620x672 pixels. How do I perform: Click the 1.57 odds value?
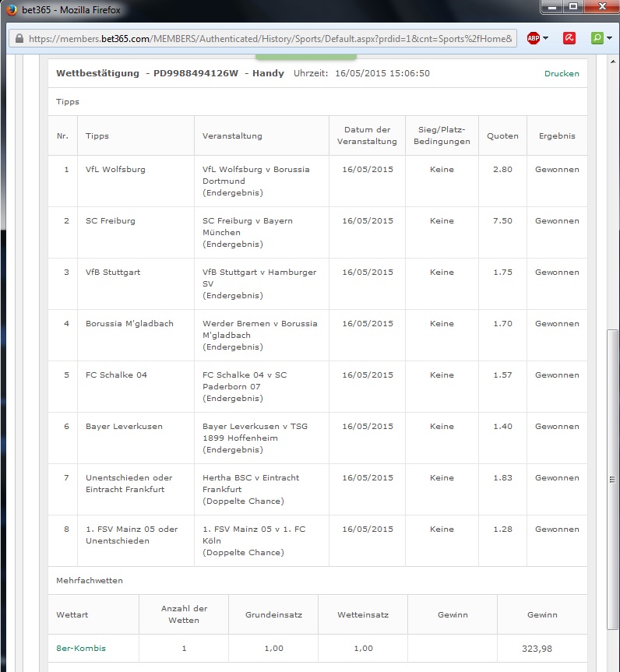pos(502,375)
